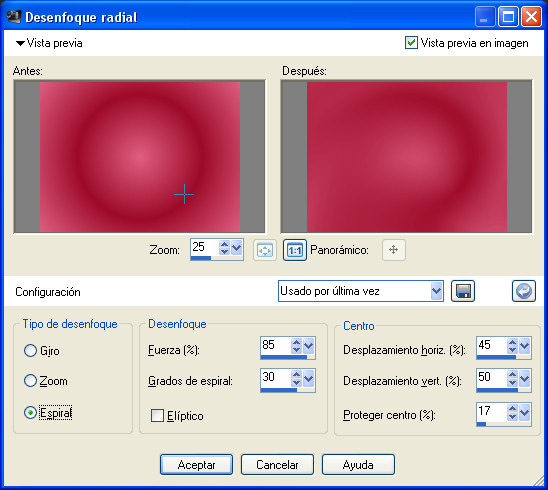Click the 1:1 zoom icon
The width and height of the screenshot is (548, 490).
(295, 250)
